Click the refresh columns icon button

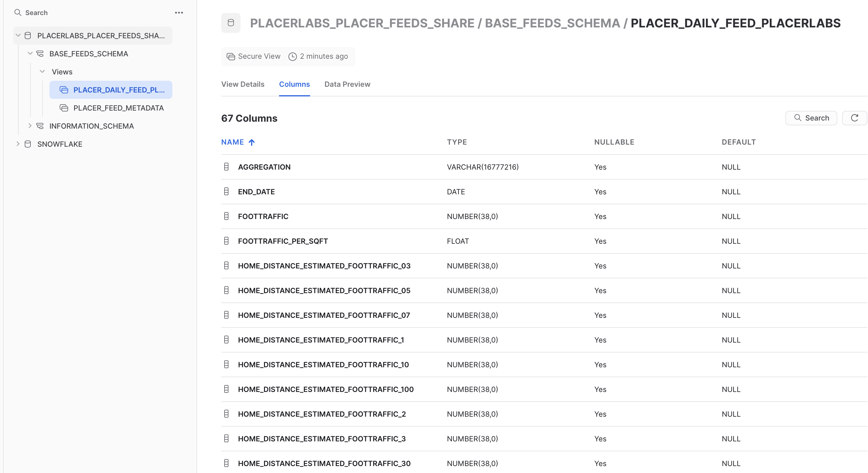854,118
